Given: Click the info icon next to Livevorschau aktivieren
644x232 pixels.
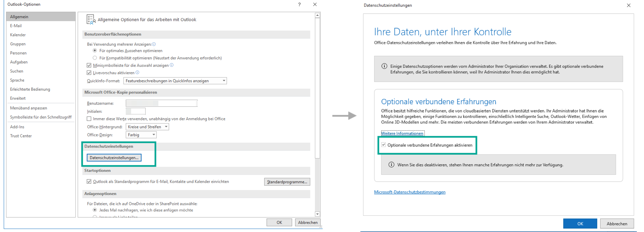Looking at the screenshot, I should 137,72.
